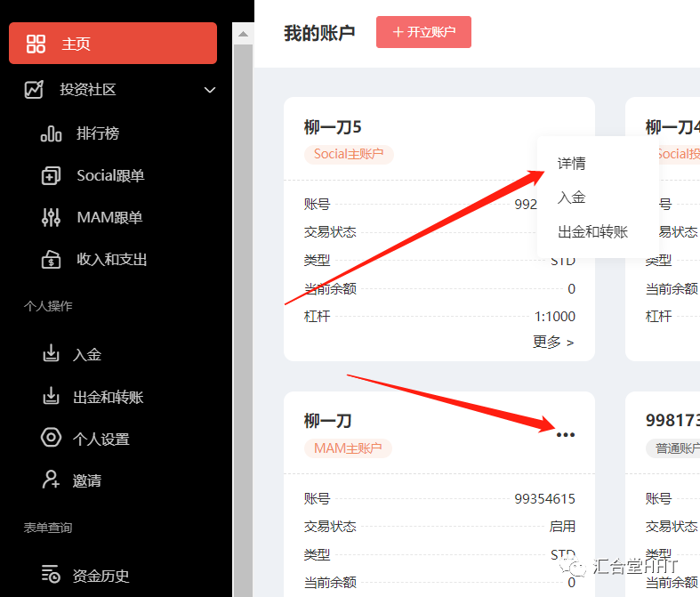700x597 pixels.
Task: Select 入金 in the popup menu
Action: tap(571, 198)
